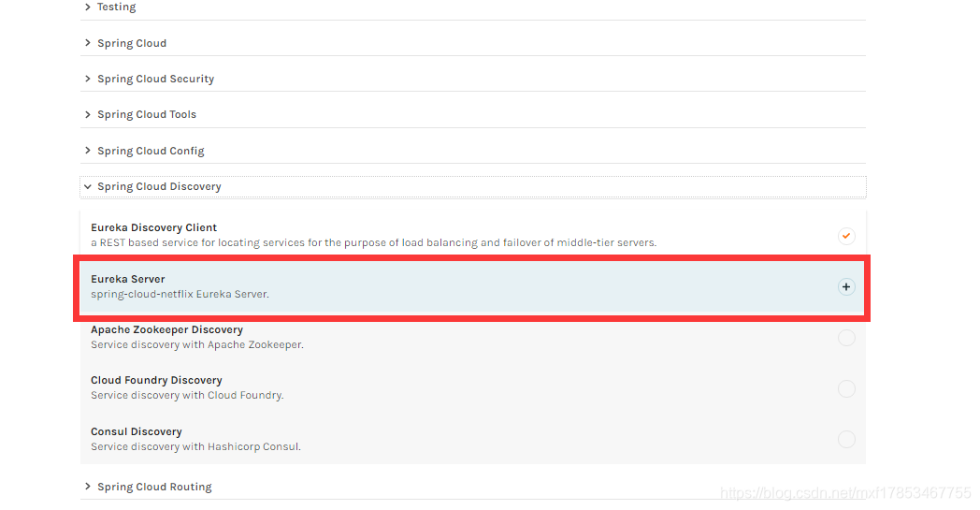Expand the Spring Cloud Tools chevron
The height and width of the screenshot is (510, 980).
pos(88,114)
